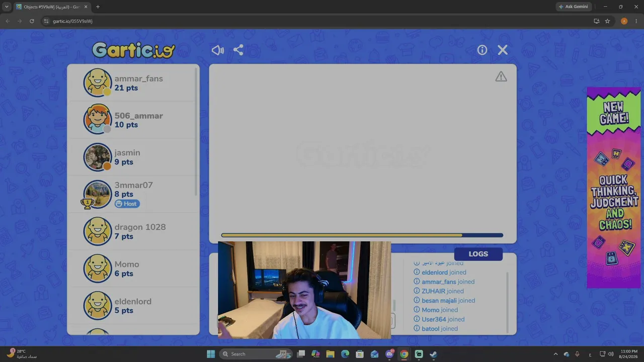Screen dimensions: 644x362
Task: Click the info icon beside ZUHAIR joined
Action: click(417, 291)
